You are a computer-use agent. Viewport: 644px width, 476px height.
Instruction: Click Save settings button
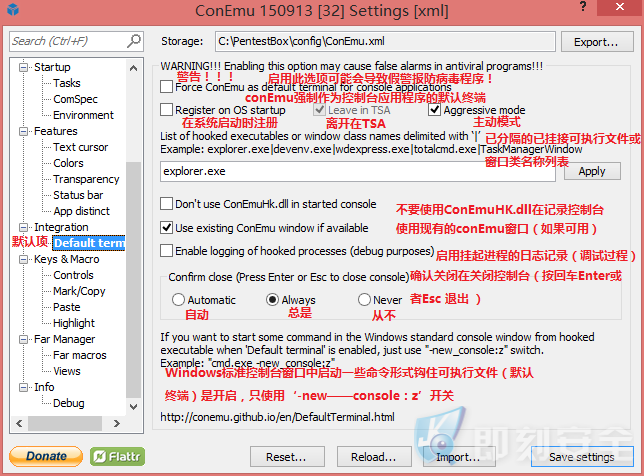tap(582, 457)
